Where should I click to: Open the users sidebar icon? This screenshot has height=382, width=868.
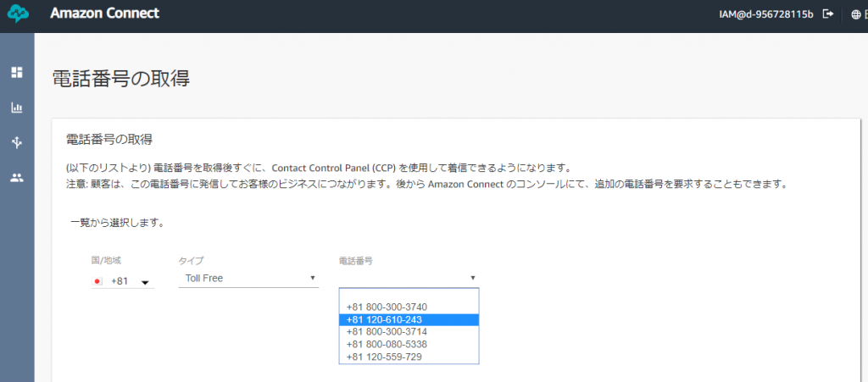pos(17,178)
